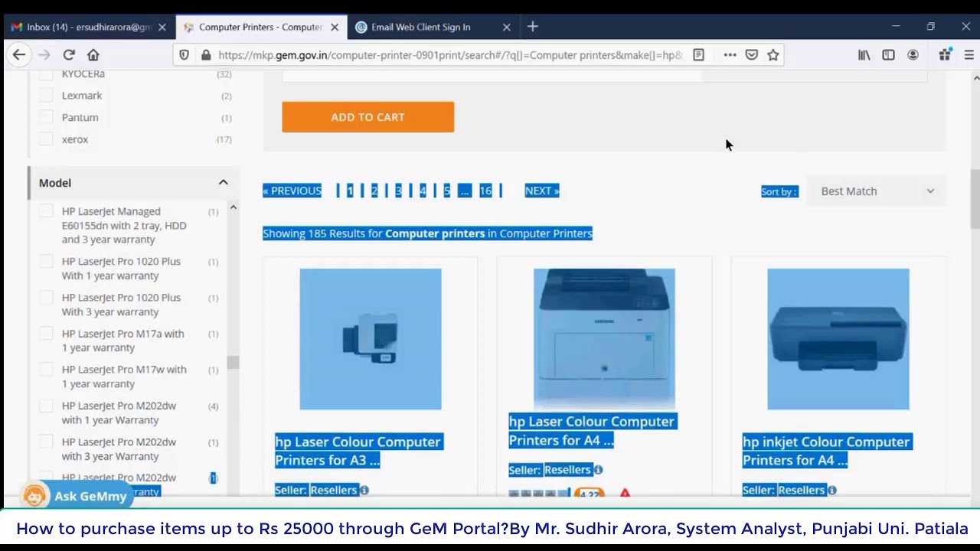Click info icon beside first Seller: Resellers
Screen dimensions: 980x551
click(364, 490)
